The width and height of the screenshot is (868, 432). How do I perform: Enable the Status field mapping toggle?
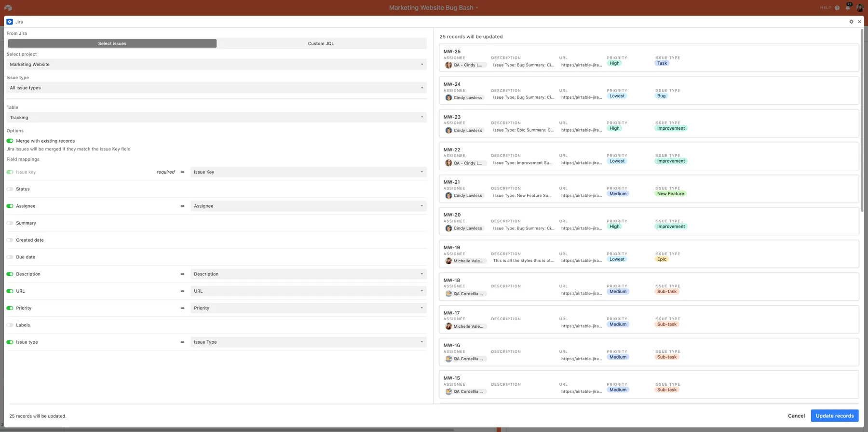click(x=10, y=189)
